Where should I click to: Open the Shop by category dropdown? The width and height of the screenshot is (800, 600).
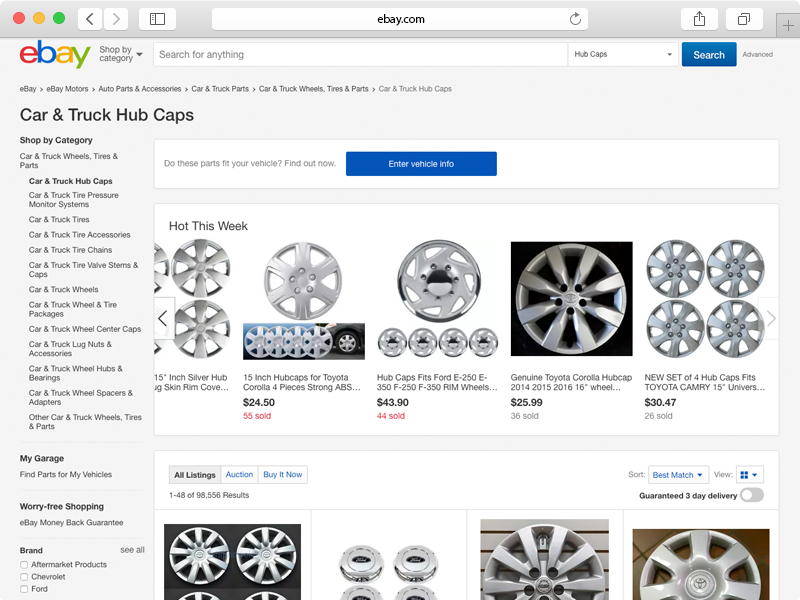tap(121, 54)
